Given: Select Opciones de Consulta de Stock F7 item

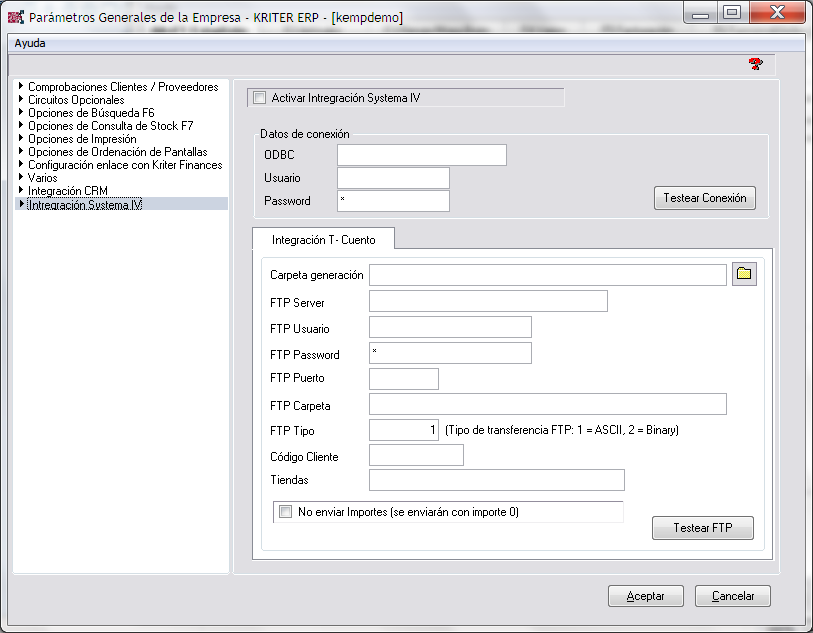Looking at the screenshot, I should pyautogui.click(x=110, y=125).
